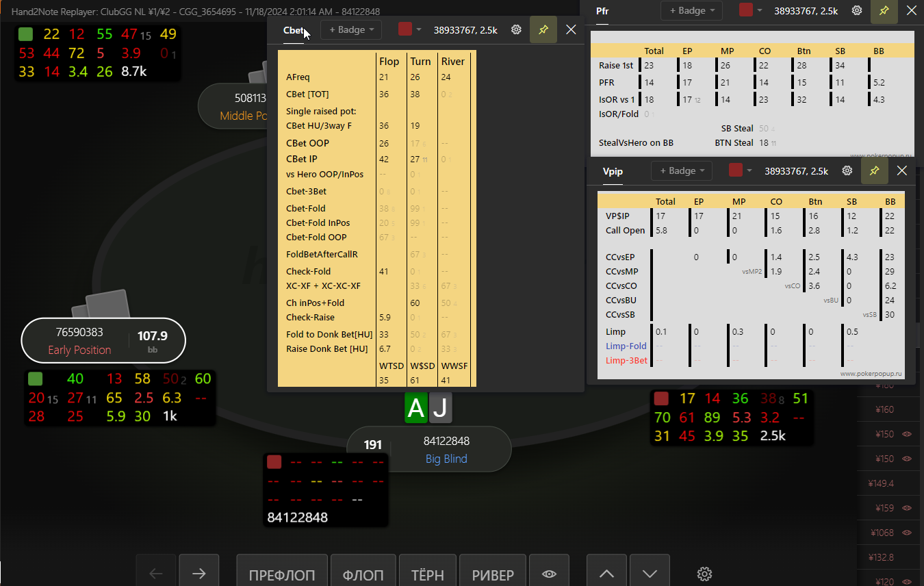
Task: Open replayer settings gear at bottom
Action: click(705, 574)
